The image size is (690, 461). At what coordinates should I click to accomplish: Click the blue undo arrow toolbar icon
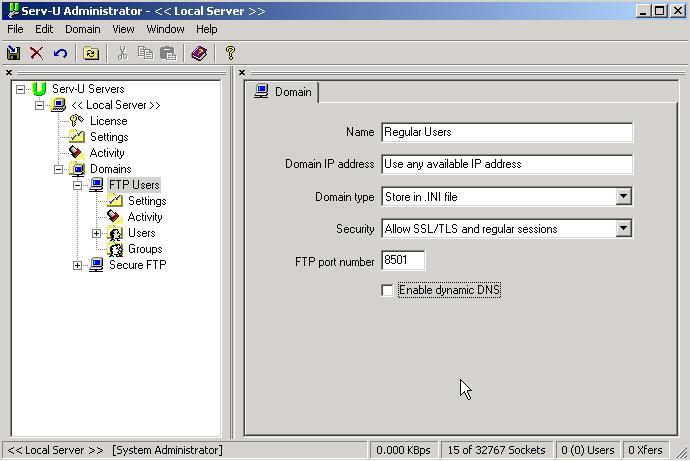(x=60, y=53)
